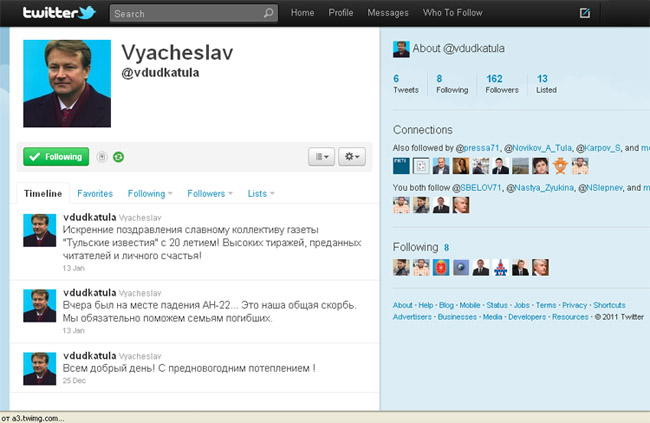The width and height of the screenshot is (650, 423).
Task: Click the 162 Followers count
Action: point(502,84)
